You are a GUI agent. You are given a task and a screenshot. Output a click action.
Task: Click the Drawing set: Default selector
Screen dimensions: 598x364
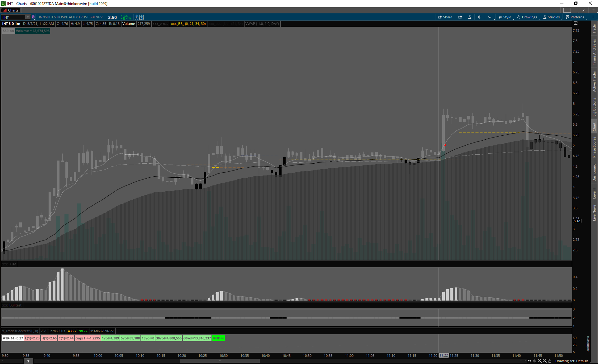pyautogui.click(x=572, y=361)
